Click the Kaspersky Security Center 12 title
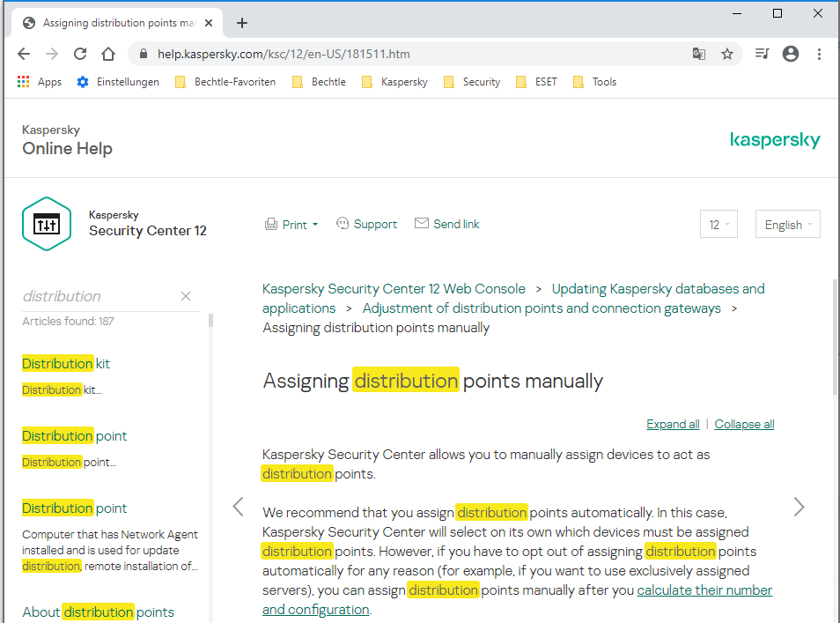 pyautogui.click(x=147, y=224)
